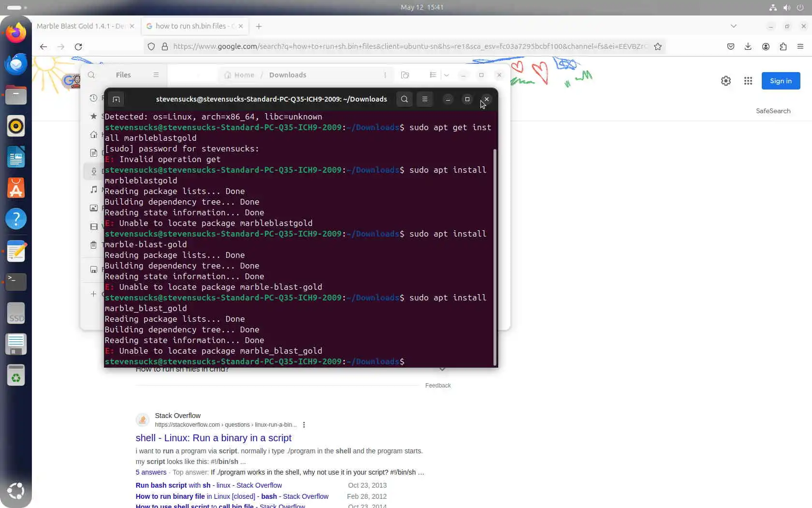This screenshot has width=812, height=508.
Task: Switch to the Marble Blast Gold tab
Action: pos(81,26)
